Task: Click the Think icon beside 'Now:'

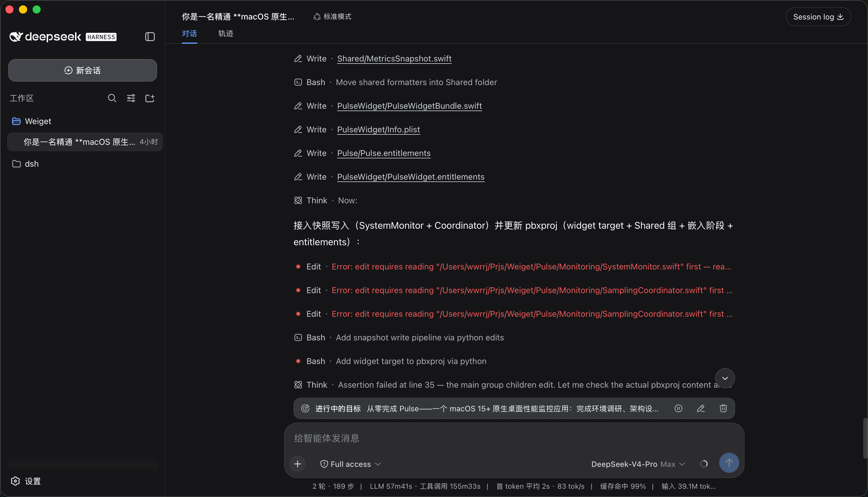Action: pos(298,200)
